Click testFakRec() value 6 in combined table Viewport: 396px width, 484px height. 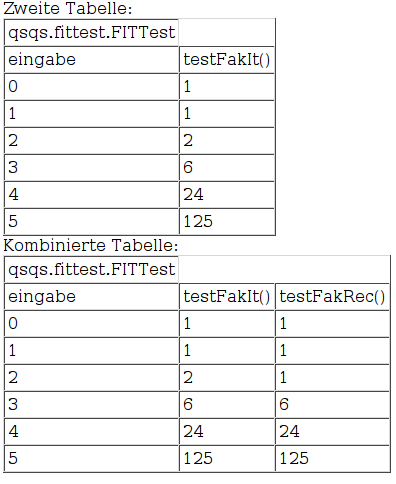[x=332, y=405]
